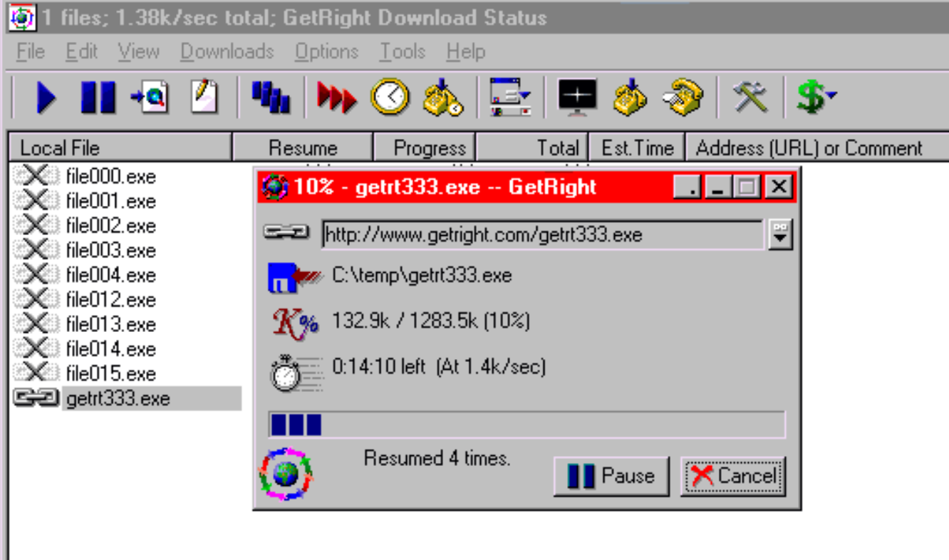Click the blue pause toolbar icon

98,97
